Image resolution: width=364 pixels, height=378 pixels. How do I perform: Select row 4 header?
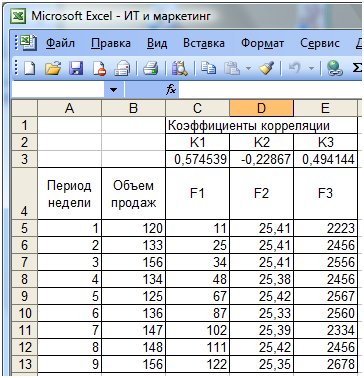pyautogui.click(x=24, y=193)
